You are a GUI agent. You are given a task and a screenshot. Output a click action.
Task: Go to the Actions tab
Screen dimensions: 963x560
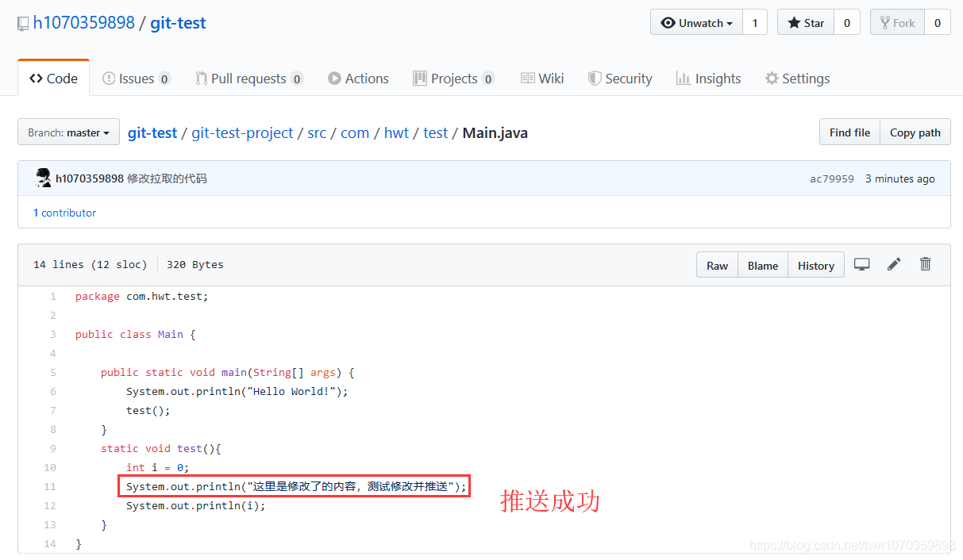[x=358, y=79]
